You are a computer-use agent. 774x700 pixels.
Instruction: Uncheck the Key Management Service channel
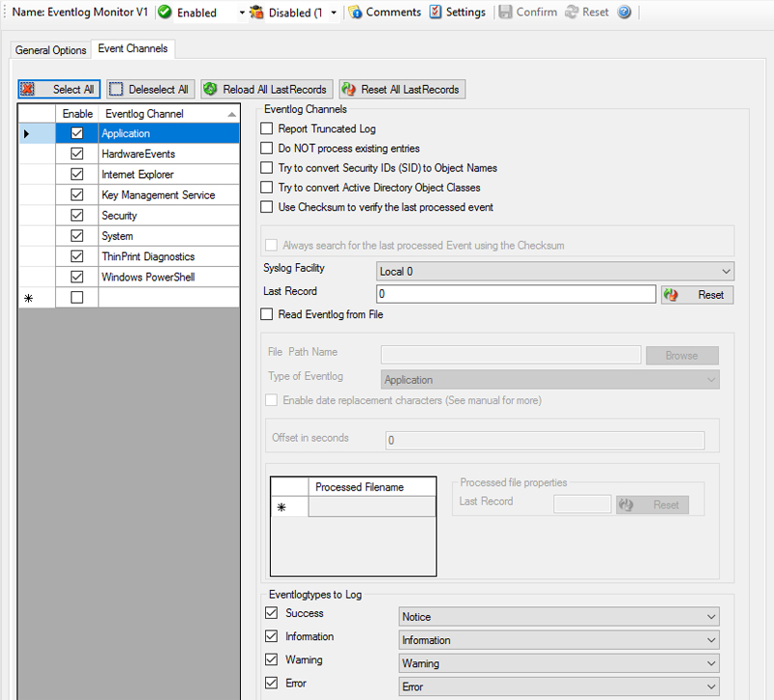pyautogui.click(x=77, y=195)
